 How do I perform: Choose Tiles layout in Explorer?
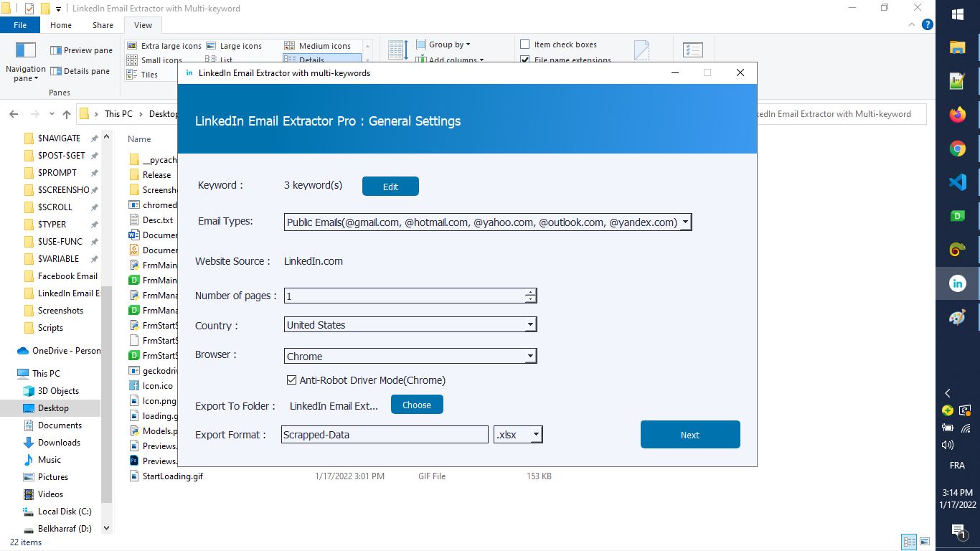(143, 75)
